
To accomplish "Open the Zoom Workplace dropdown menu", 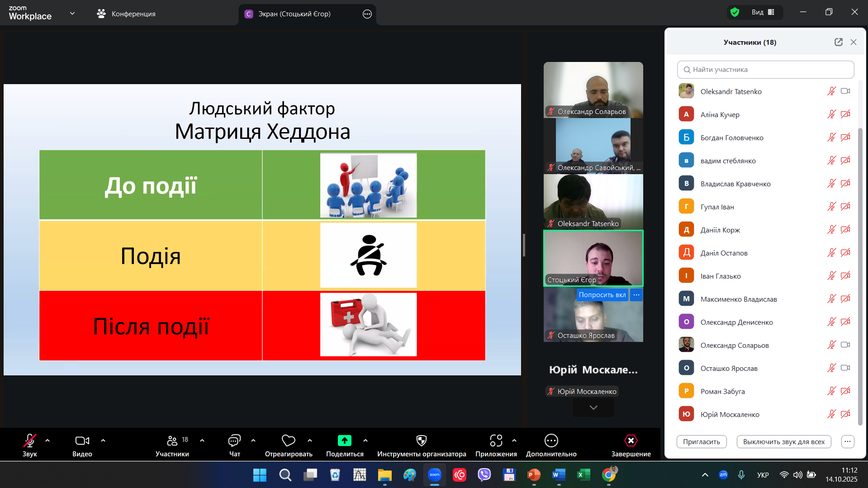I will click(72, 14).
